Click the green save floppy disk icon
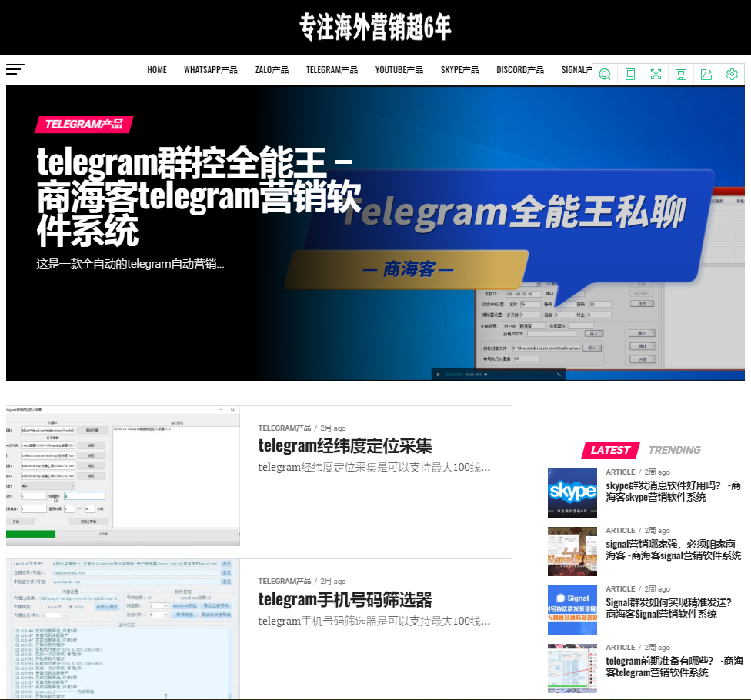Screen dimensions: 751x700 pos(681,74)
